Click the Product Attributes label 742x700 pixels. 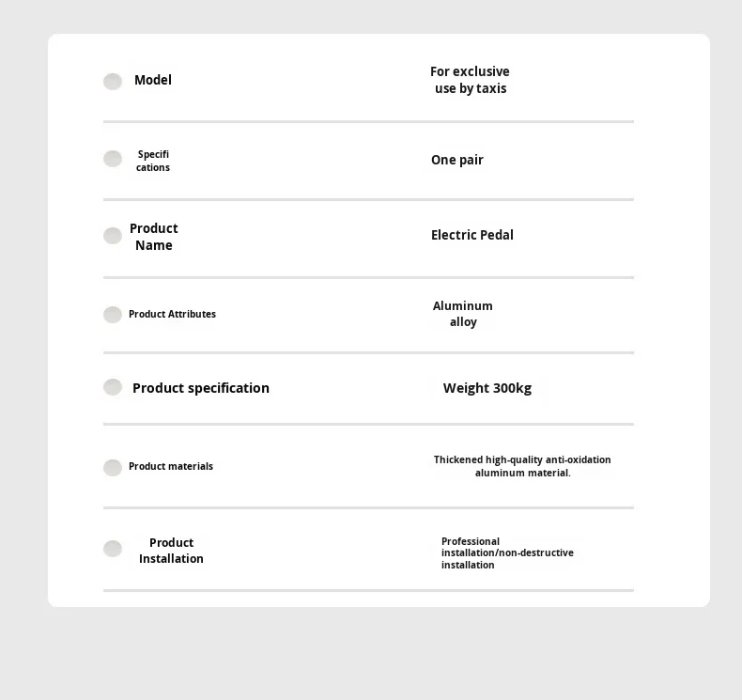click(172, 315)
